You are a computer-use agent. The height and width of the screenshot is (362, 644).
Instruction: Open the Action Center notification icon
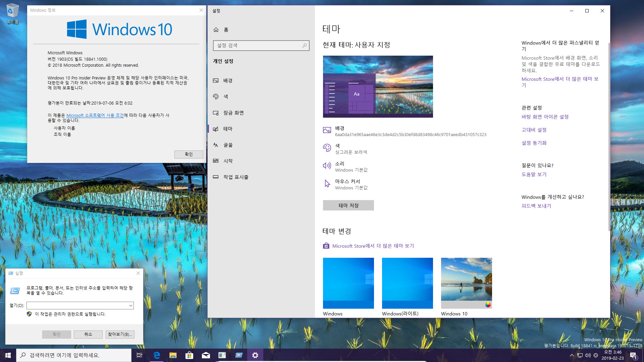pos(633,355)
